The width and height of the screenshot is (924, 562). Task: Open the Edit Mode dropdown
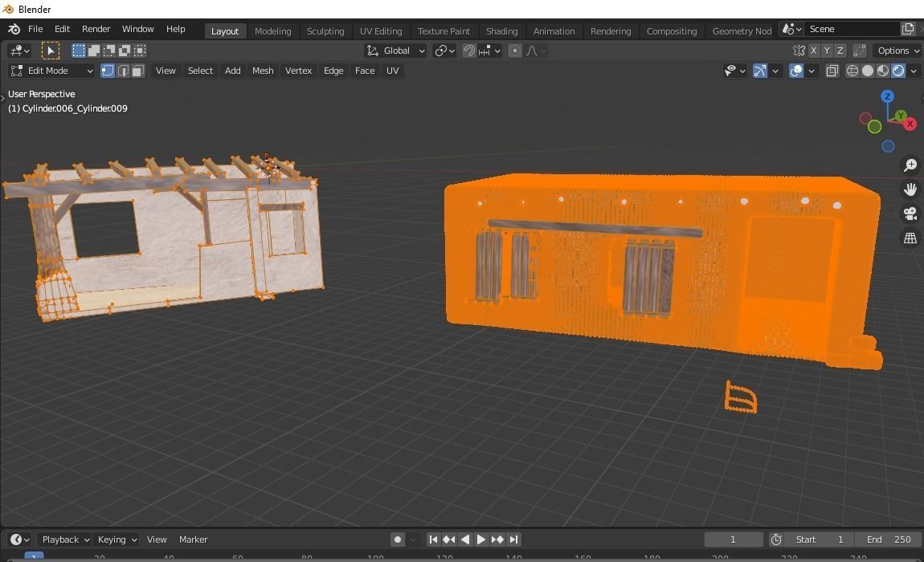click(x=52, y=71)
